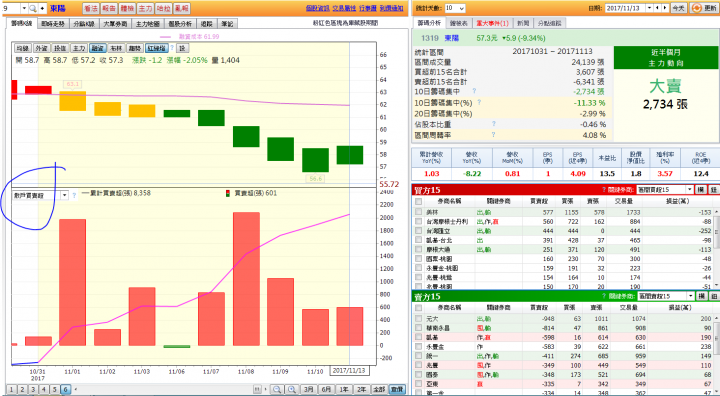This screenshot has width=720, height=396.
Task: Toggle the 布林 chart indicator
Action: point(116,48)
